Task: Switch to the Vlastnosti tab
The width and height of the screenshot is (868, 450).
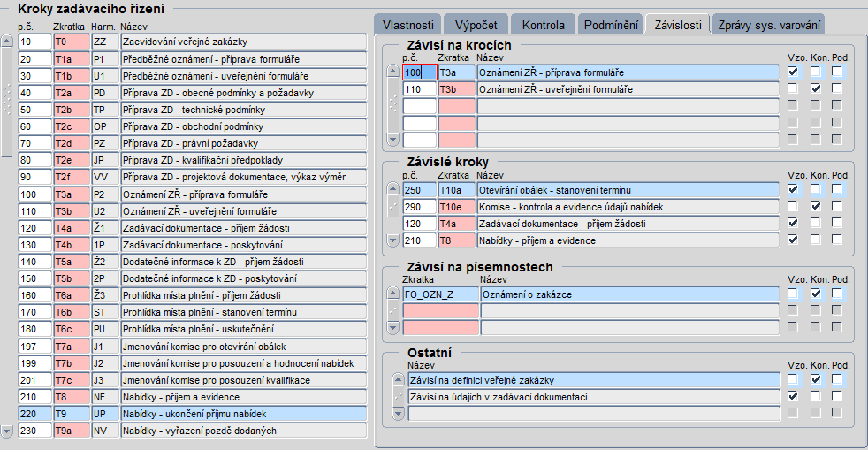Action: tap(408, 25)
